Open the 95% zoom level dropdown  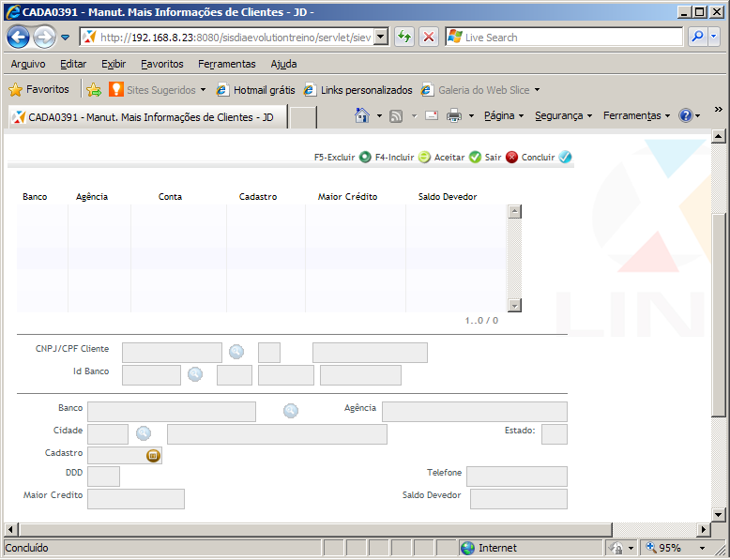(702, 548)
